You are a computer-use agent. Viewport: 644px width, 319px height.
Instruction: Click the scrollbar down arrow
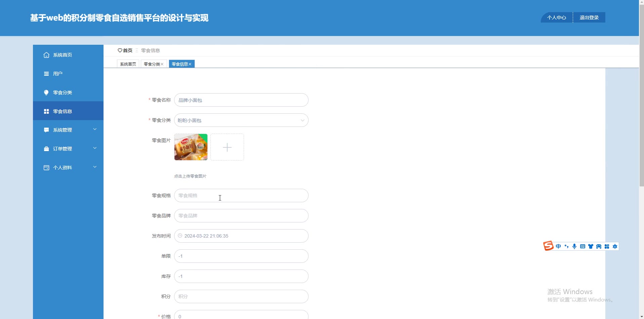[x=641, y=316]
